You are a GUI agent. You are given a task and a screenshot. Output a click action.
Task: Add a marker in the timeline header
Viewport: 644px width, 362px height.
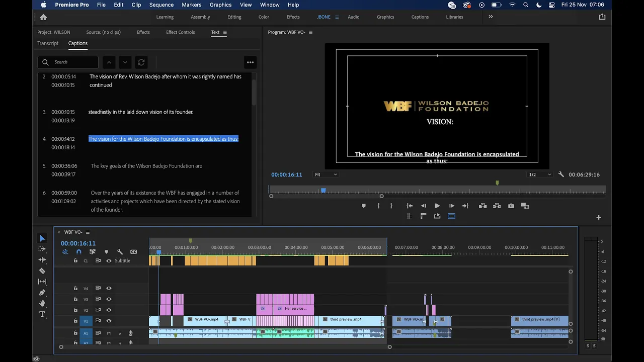pyautogui.click(x=106, y=252)
